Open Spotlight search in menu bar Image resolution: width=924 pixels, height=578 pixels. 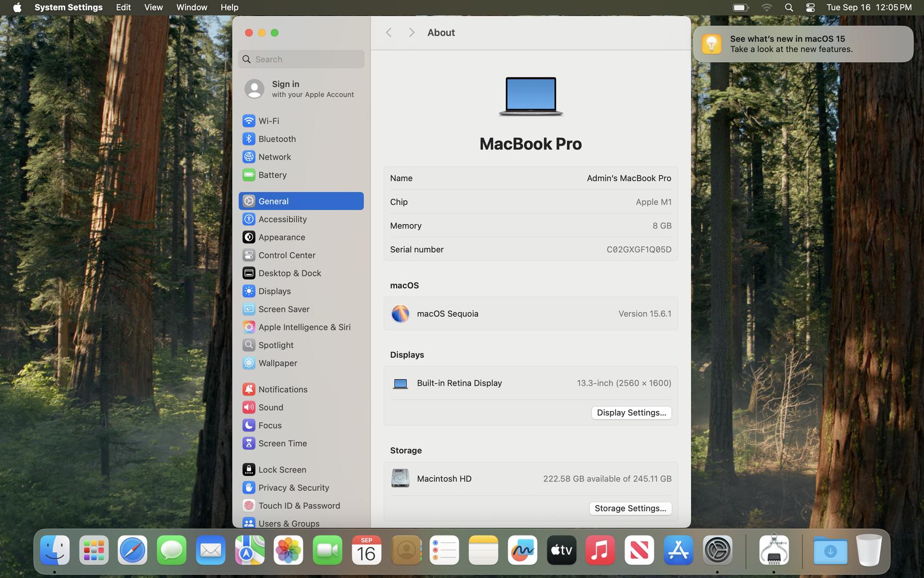click(x=789, y=7)
